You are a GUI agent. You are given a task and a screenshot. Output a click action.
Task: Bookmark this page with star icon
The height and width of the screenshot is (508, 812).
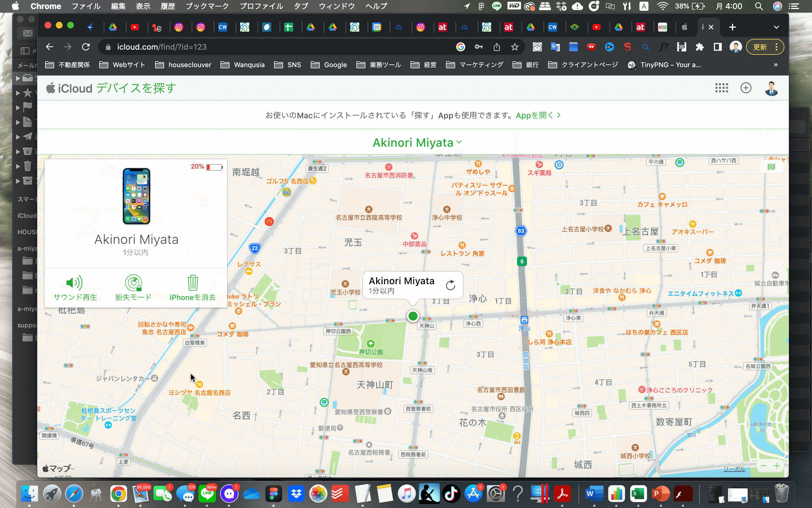click(x=515, y=47)
